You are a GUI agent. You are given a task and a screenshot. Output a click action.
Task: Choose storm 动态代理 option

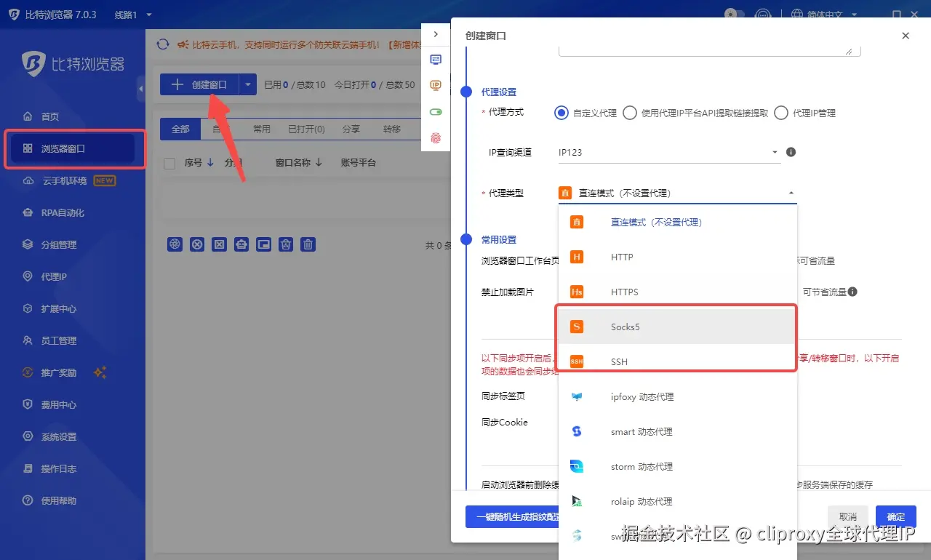pos(678,467)
